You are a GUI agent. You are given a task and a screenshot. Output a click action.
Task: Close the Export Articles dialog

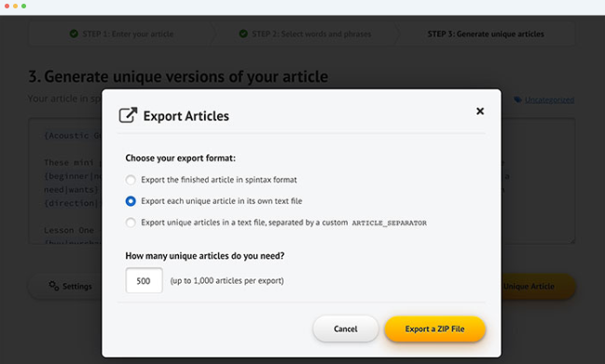[x=479, y=112]
